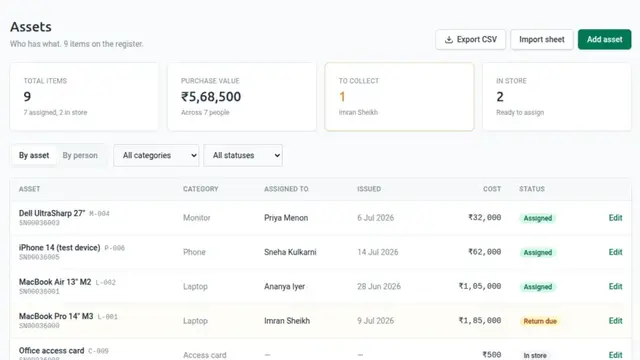Click the Return due status badge
Viewport: 640px width, 360px height.
[540, 321]
